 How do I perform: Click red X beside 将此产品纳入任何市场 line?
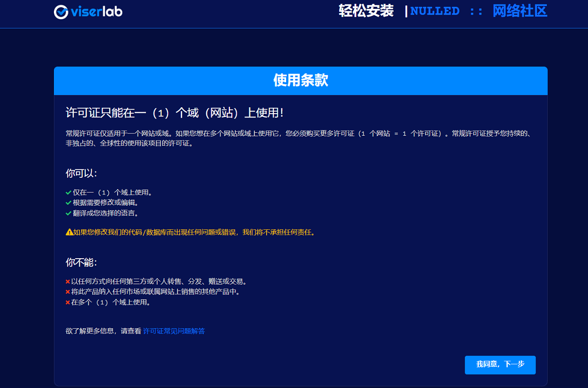tap(68, 292)
